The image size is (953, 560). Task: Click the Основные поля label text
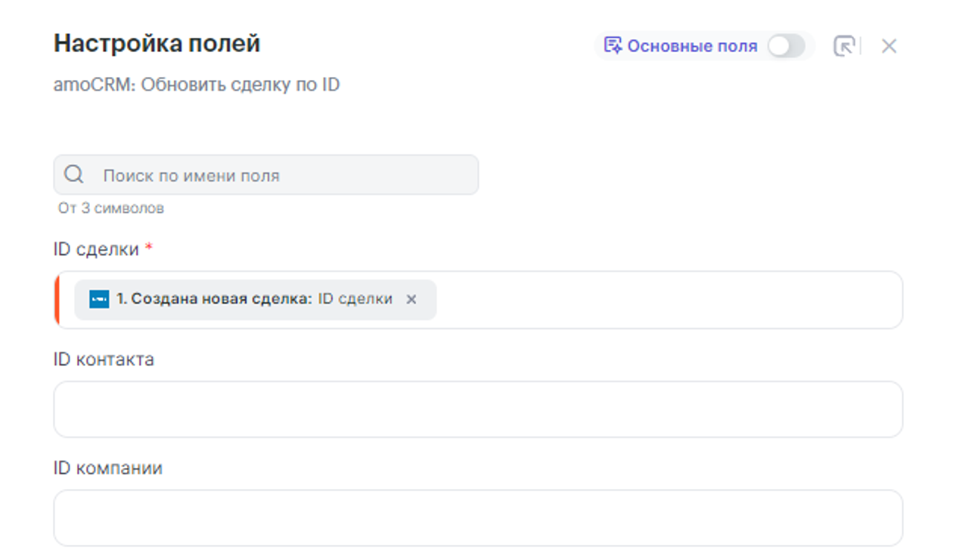pyautogui.click(x=691, y=46)
